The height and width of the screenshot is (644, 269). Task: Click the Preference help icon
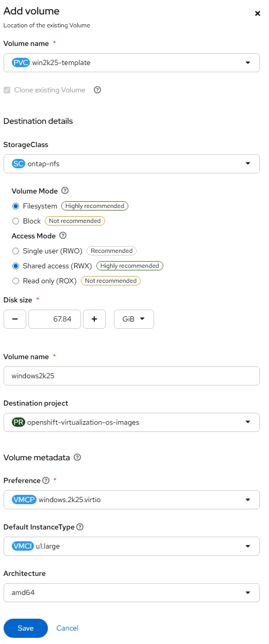[x=46, y=480]
